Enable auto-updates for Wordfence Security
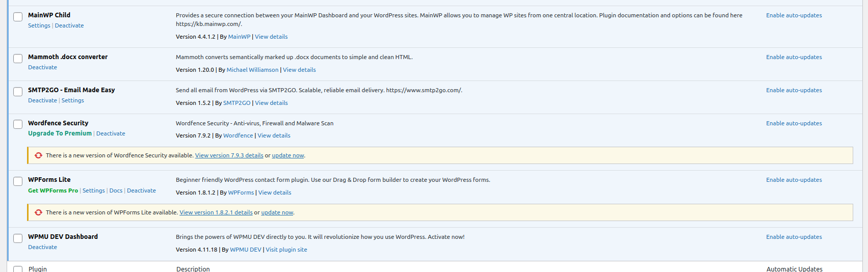Image resolution: width=868 pixels, height=272 pixels. [794, 123]
